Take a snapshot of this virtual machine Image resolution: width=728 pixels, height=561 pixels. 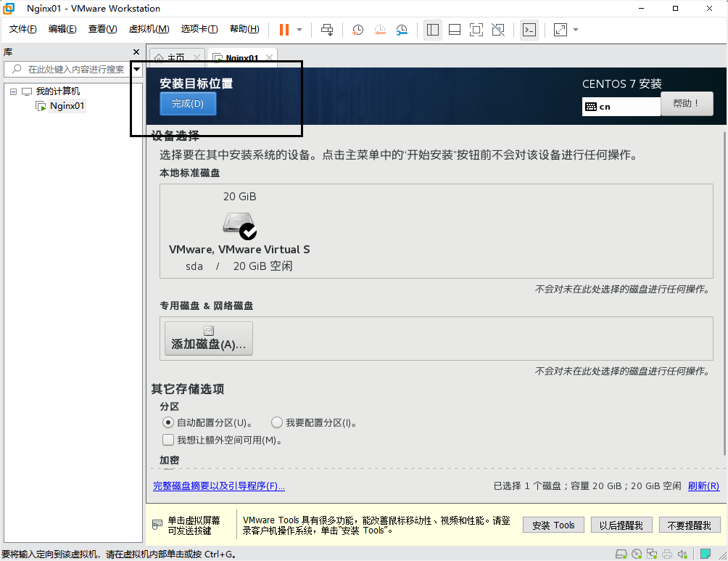pyautogui.click(x=357, y=30)
